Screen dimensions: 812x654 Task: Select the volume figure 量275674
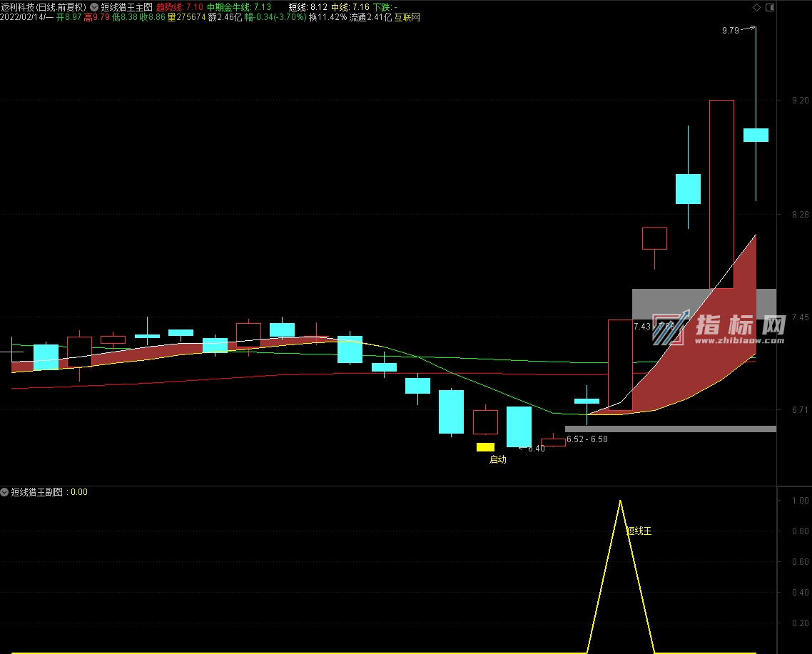186,17
